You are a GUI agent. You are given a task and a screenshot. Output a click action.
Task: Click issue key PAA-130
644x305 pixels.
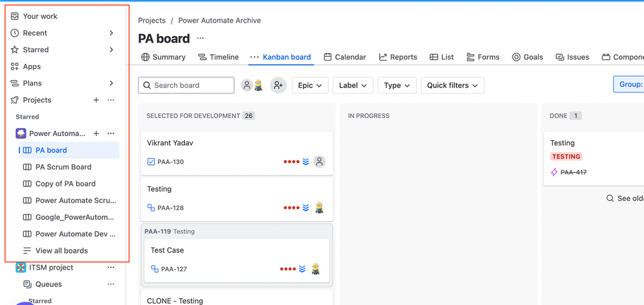(170, 162)
